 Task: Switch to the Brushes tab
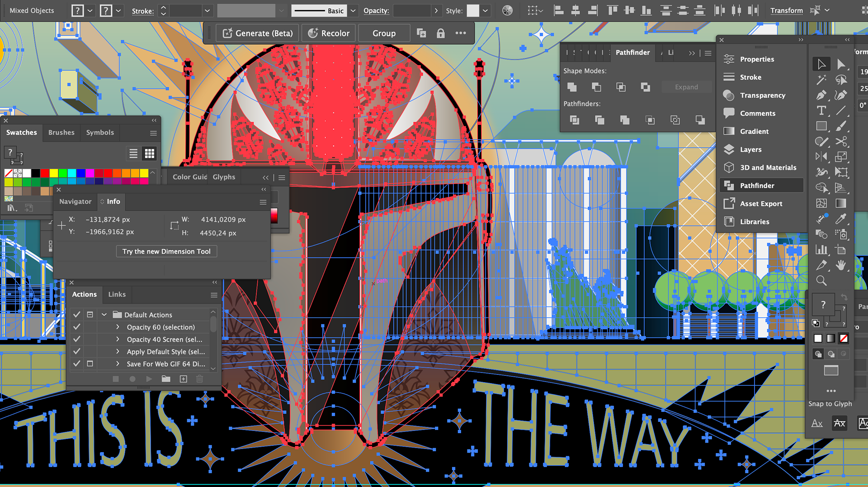pyautogui.click(x=61, y=132)
